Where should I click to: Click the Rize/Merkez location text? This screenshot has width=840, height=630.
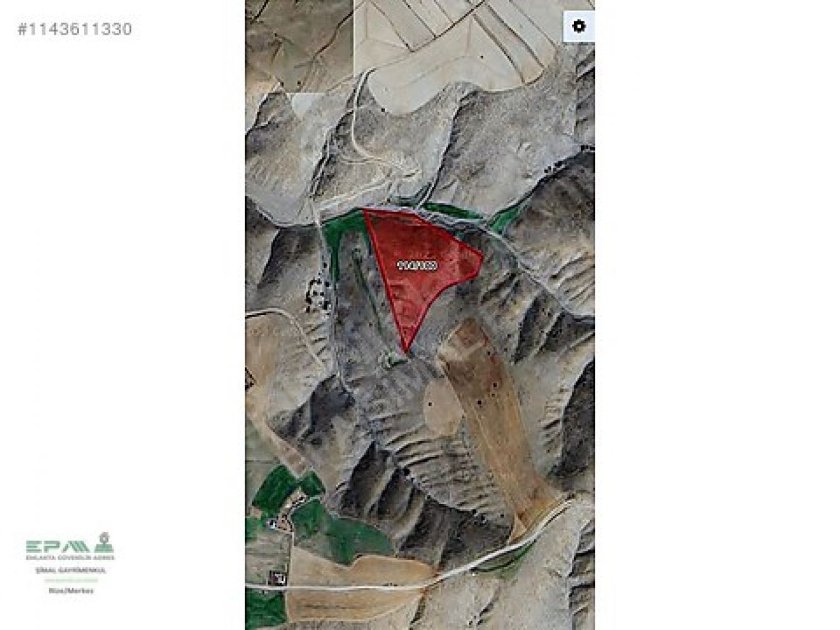point(71,591)
